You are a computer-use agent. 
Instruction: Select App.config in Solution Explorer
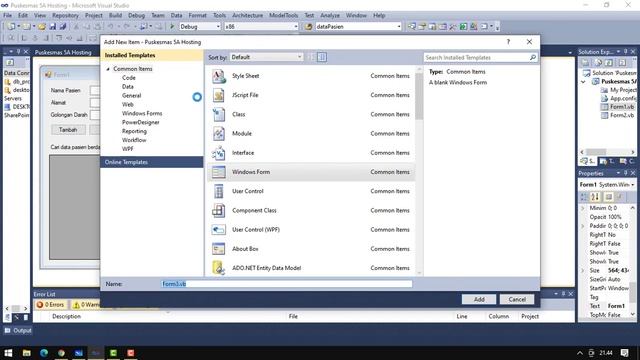coord(618,98)
